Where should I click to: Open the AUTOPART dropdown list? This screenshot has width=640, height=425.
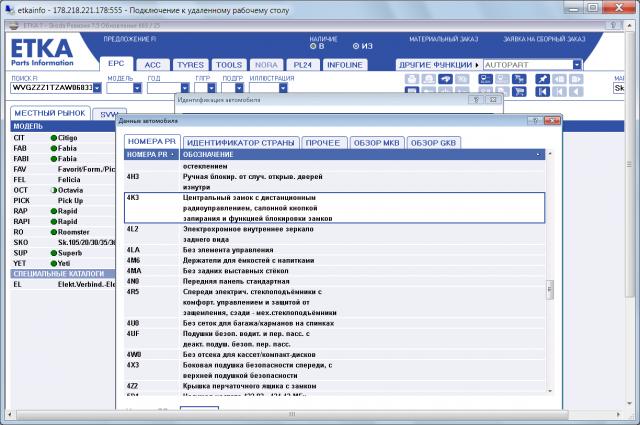(x=577, y=65)
